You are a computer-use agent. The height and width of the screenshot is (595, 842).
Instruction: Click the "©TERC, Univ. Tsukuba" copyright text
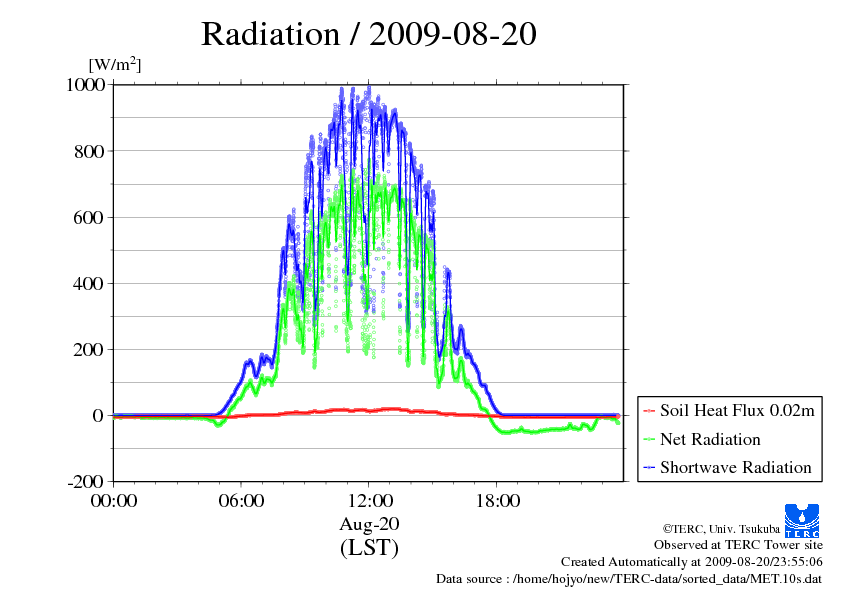click(721, 529)
